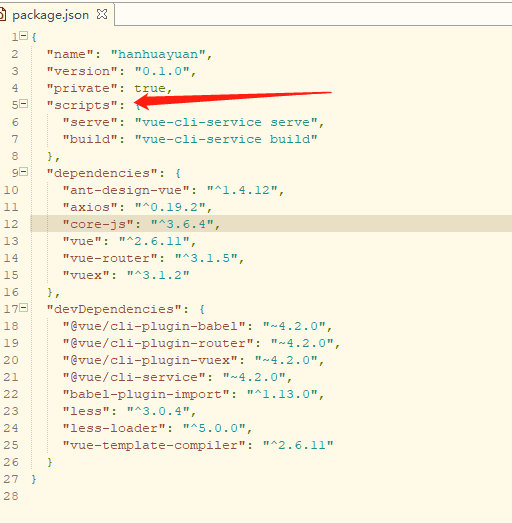512x523 pixels.
Task: Click the "^1.13.0" value
Action: click(x=282, y=394)
